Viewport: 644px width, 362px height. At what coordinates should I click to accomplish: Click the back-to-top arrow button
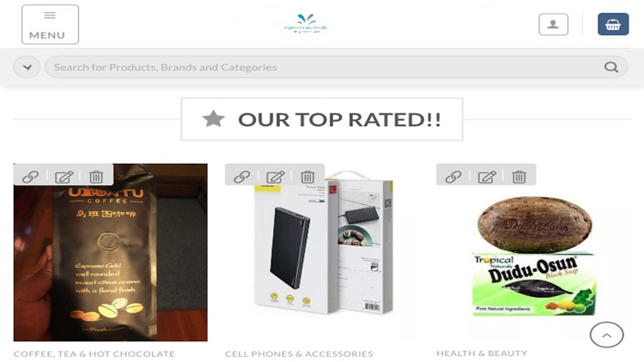[x=606, y=335]
